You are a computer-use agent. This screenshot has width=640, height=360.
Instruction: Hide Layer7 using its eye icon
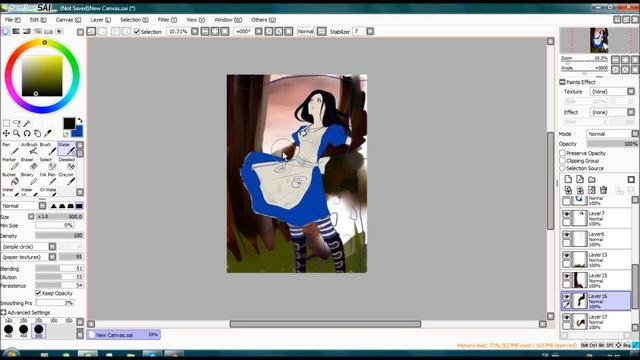tap(567, 214)
